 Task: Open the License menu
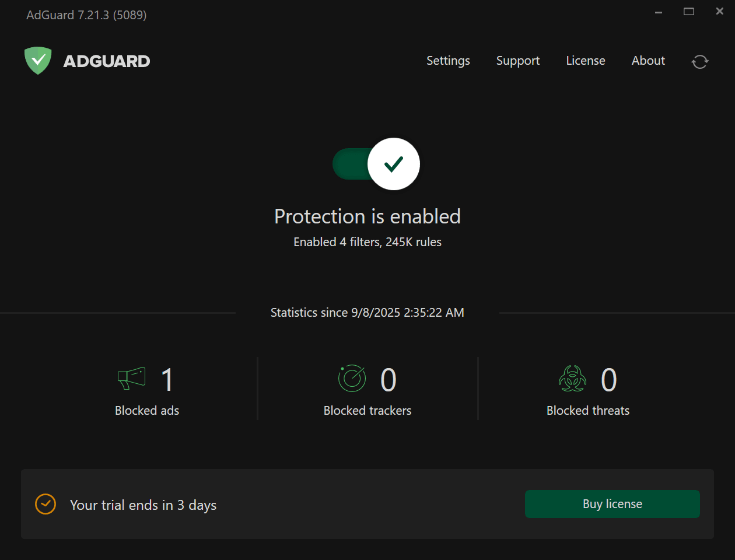pos(586,61)
